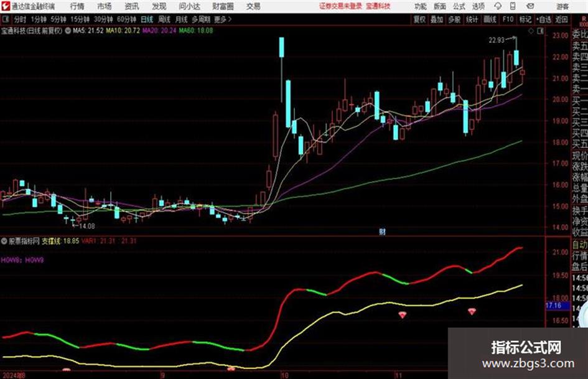The width and height of the screenshot is (588, 379).
Task: Expand main chart indicator dropdown arrow
Action: point(68,30)
